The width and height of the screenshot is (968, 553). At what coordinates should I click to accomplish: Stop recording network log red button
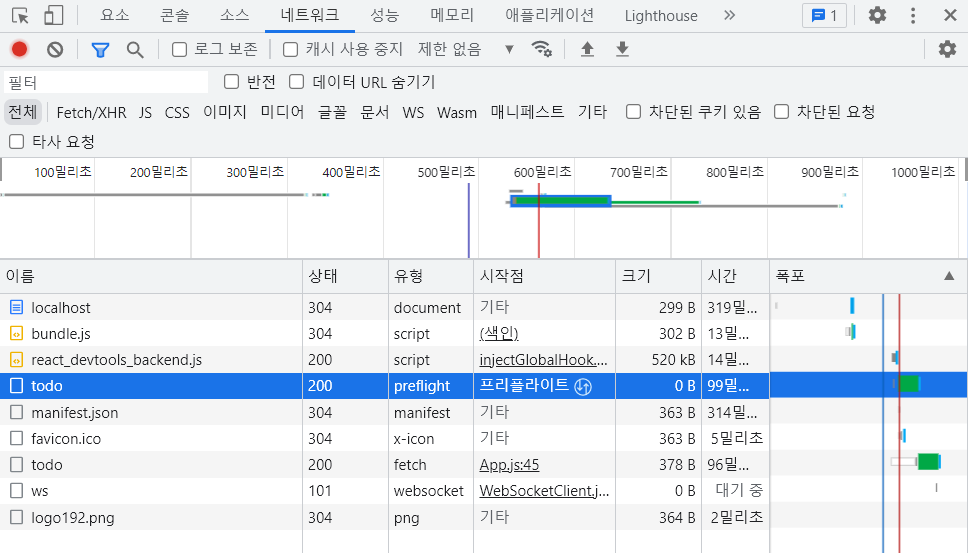coord(19,49)
